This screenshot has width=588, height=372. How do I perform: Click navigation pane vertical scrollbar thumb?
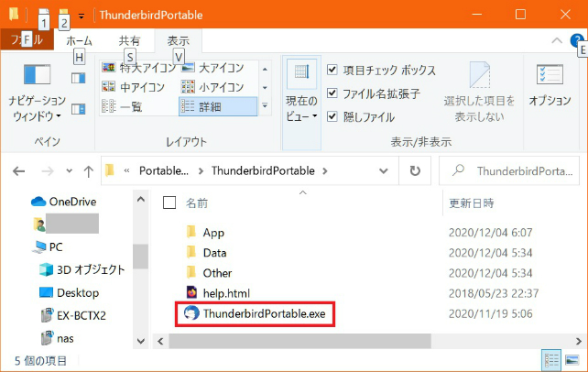[141, 257]
